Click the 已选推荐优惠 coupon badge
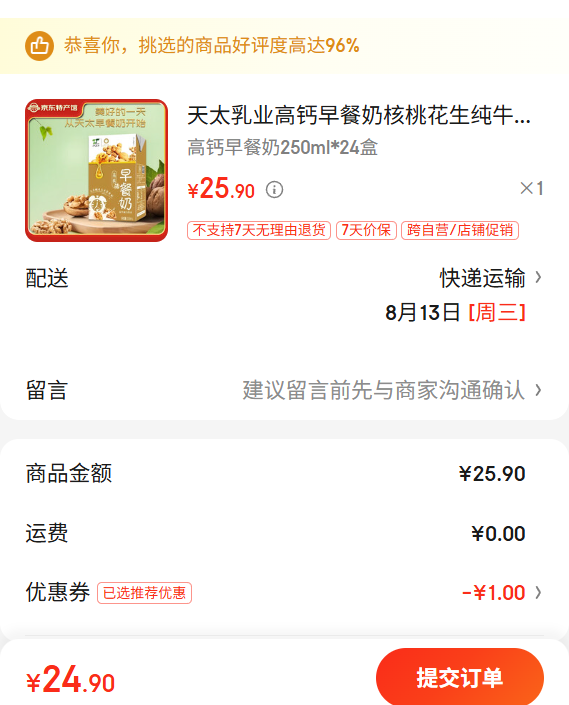Screen dimensions: 569x705 click(145, 593)
